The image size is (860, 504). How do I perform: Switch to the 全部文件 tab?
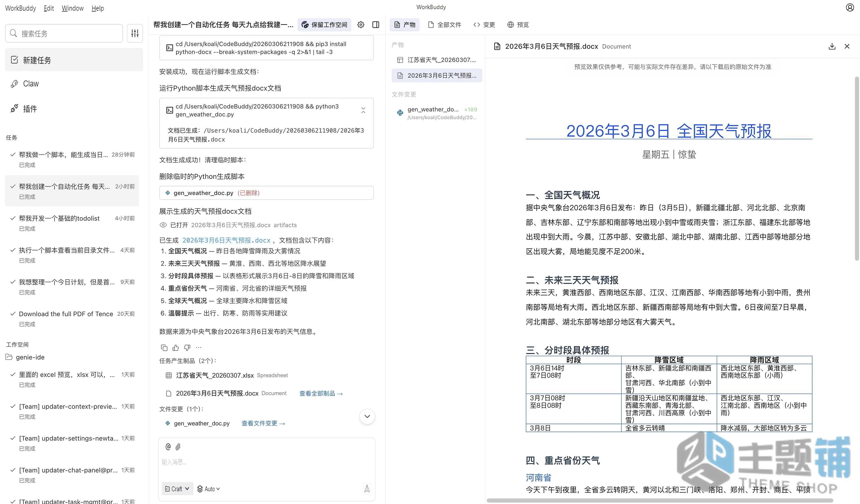pyautogui.click(x=445, y=25)
